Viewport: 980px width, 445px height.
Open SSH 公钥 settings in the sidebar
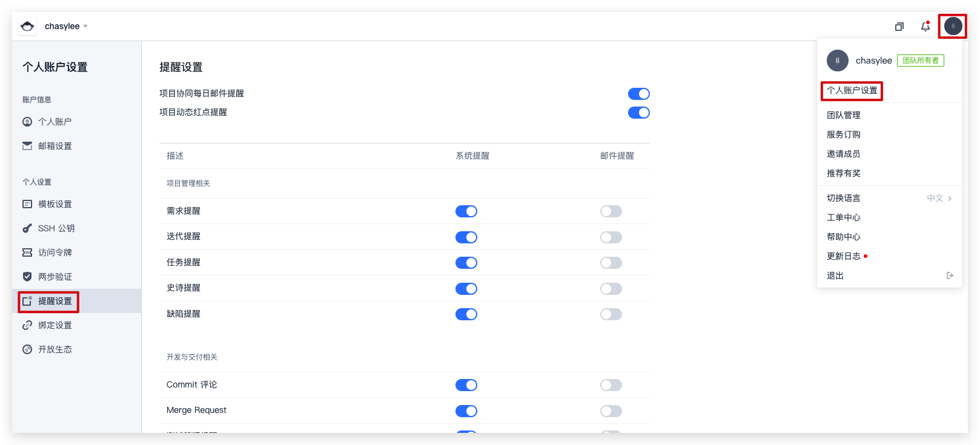click(56, 228)
